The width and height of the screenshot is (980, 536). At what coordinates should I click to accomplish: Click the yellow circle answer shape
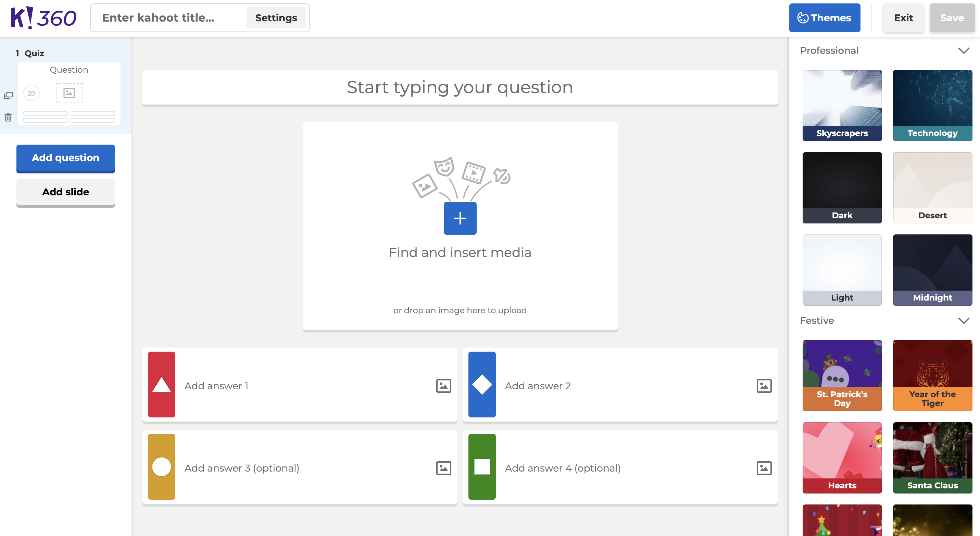[x=161, y=467]
